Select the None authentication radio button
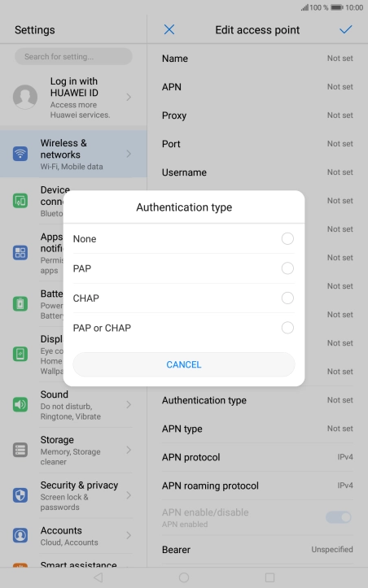 pyautogui.click(x=287, y=238)
